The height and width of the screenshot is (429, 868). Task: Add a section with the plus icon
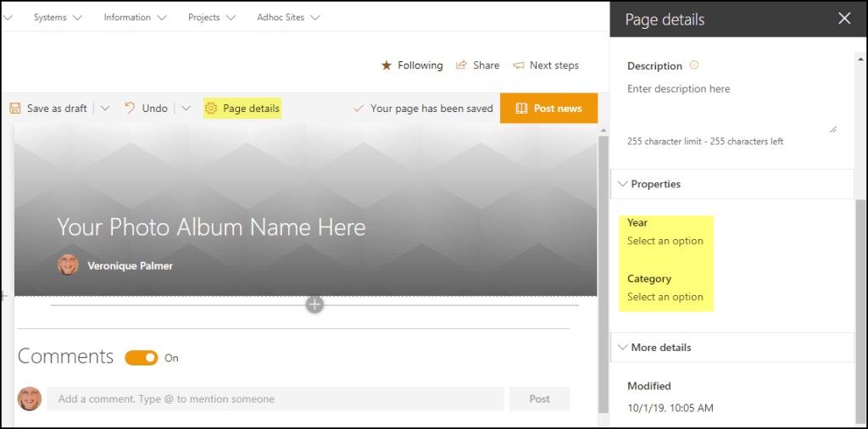[314, 304]
